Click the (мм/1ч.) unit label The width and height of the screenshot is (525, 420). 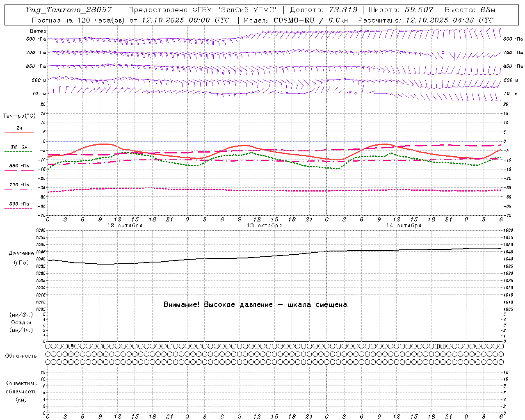click(21, 330)
